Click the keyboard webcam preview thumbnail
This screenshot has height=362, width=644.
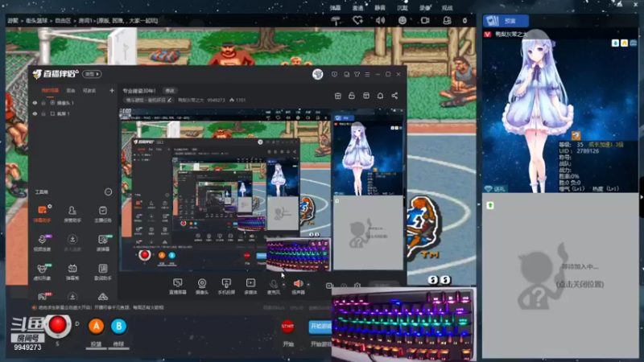click(x=403, y=324)
